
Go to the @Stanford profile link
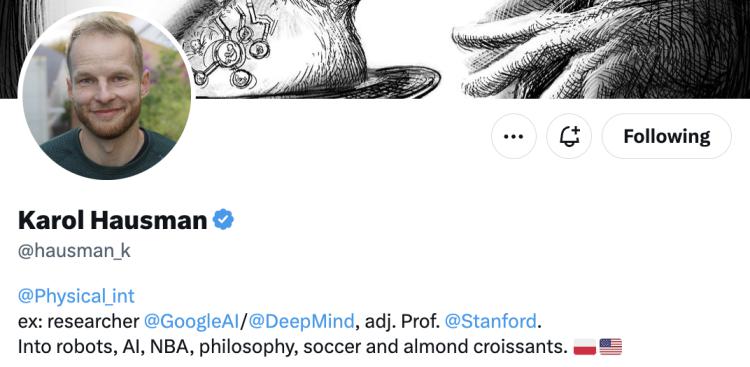491,321
